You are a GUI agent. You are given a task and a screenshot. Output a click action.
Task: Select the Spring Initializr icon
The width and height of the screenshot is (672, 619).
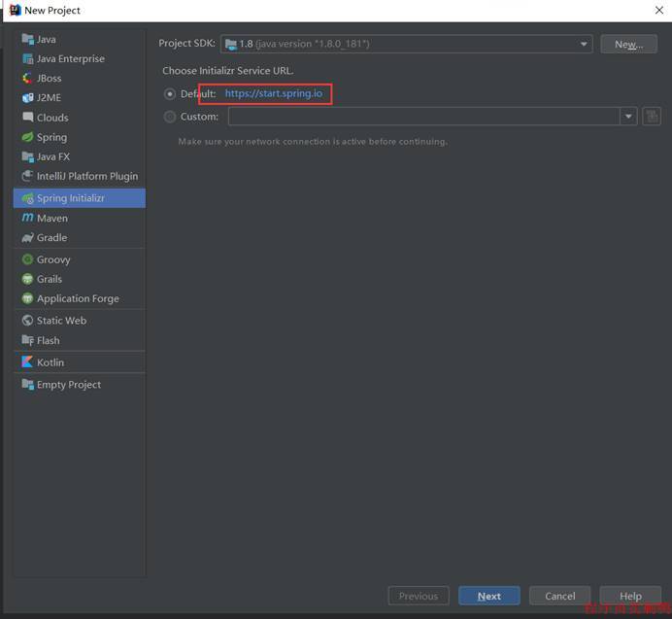tap(28, 198)
